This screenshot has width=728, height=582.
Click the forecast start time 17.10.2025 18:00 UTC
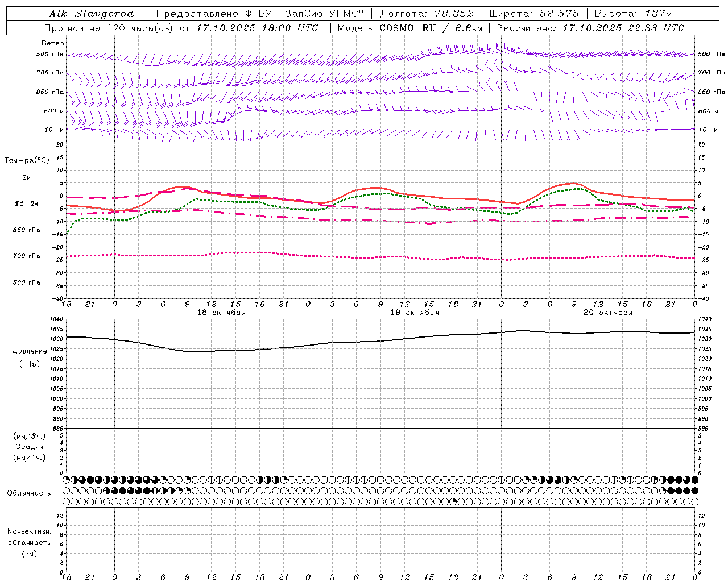click(x=257, y=28)
